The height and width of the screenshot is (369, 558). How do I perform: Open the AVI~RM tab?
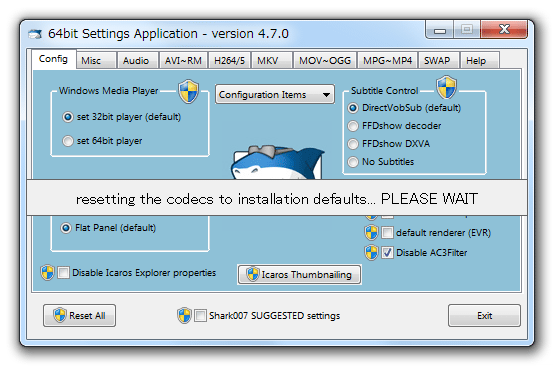click(x=184, y=60)
